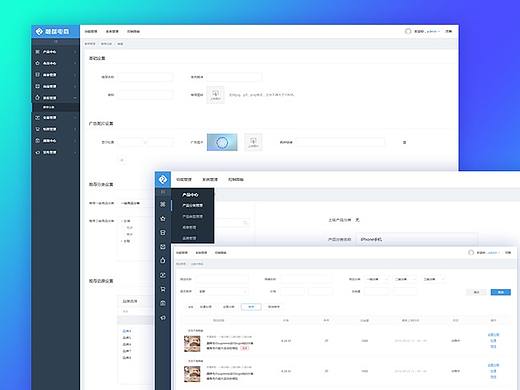Click first text input in basic settings section
520x390 pixels.
click(145, 77)
